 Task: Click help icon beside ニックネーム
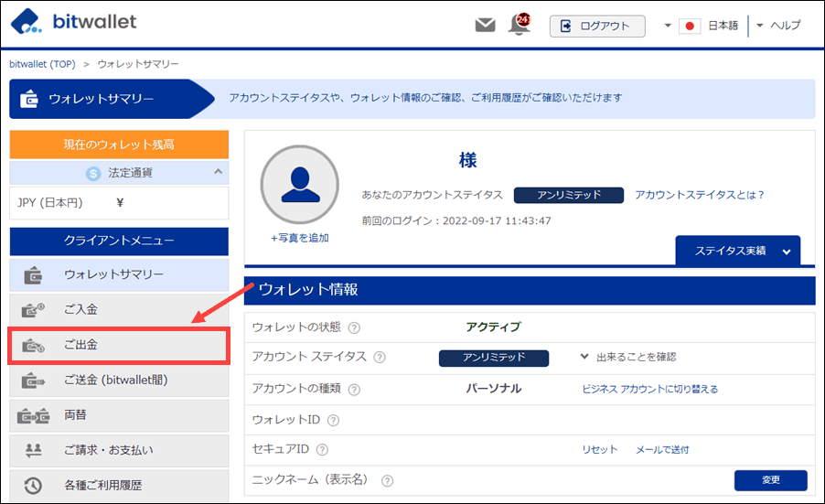pos(387,481)
